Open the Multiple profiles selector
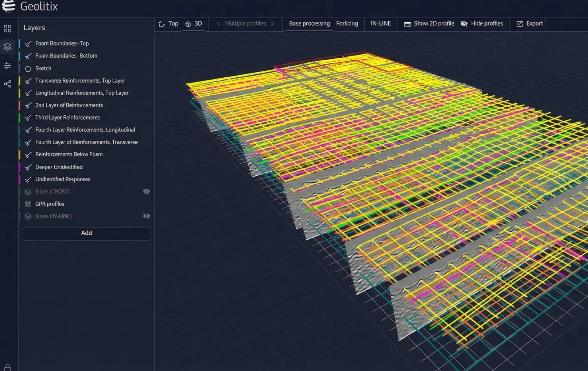This screenshot has height=371, width=588. (245, 24)
